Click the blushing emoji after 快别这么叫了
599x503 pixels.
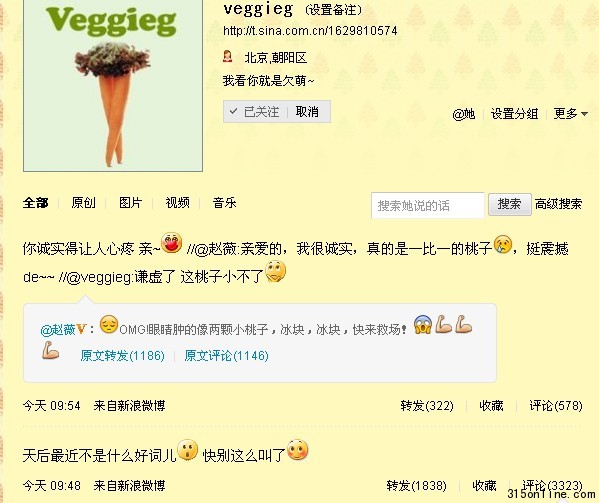tap(298, 450)
